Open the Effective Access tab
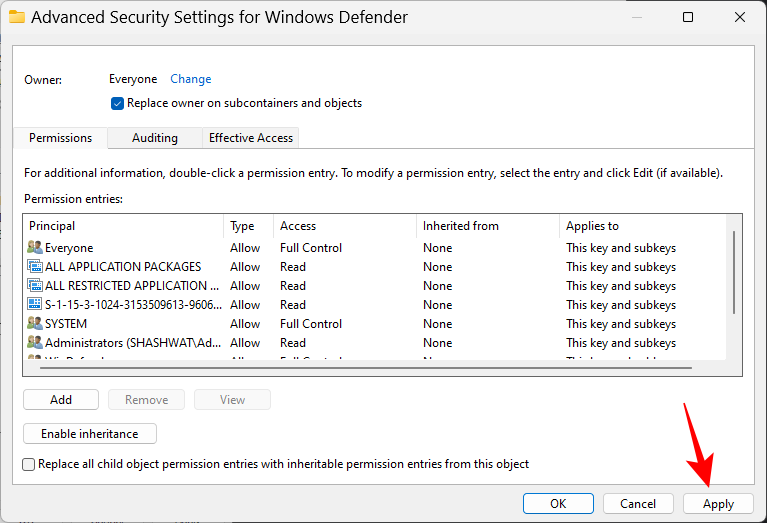This screenshot has width=767, height=523. point(250,138)
